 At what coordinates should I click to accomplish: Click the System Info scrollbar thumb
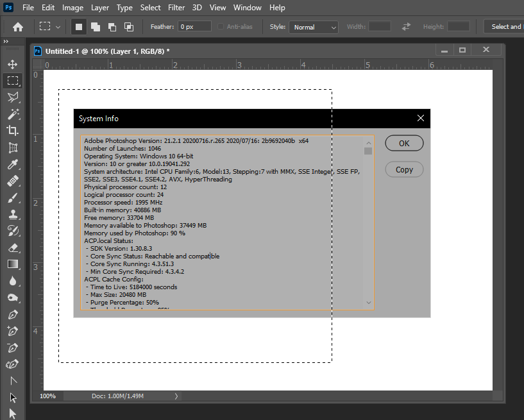(x=368, y=151)
